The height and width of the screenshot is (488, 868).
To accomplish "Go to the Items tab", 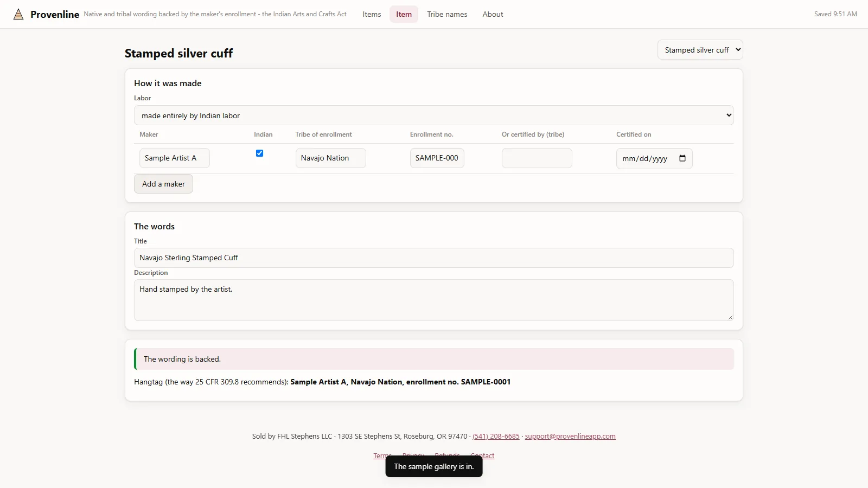I will click(x=372, y=14).
